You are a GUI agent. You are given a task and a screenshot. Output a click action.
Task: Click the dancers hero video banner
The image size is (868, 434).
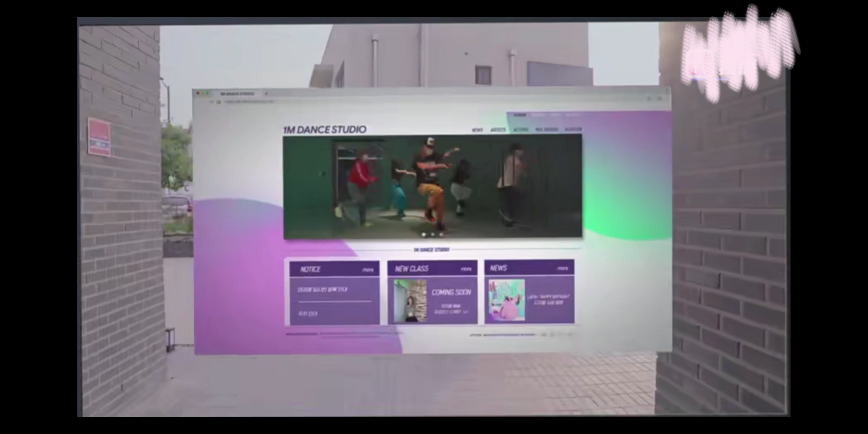[432, 187]
